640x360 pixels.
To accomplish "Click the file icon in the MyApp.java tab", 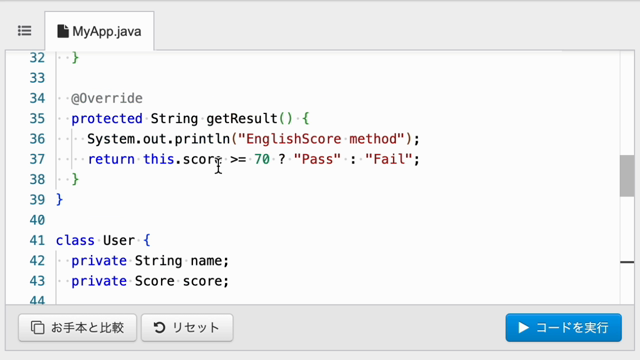I will coord(62,31).
